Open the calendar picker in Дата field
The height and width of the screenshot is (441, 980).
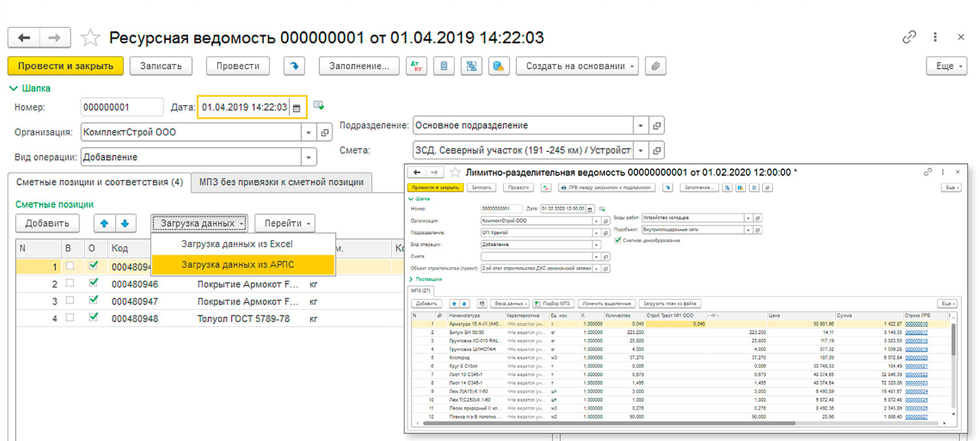[297, 108]
